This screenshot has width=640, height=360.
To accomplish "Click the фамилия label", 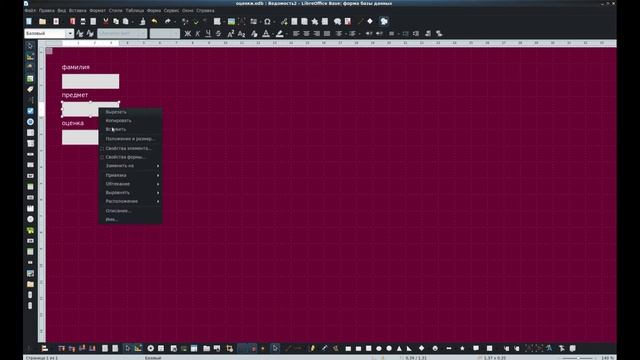I will [76, 67].
